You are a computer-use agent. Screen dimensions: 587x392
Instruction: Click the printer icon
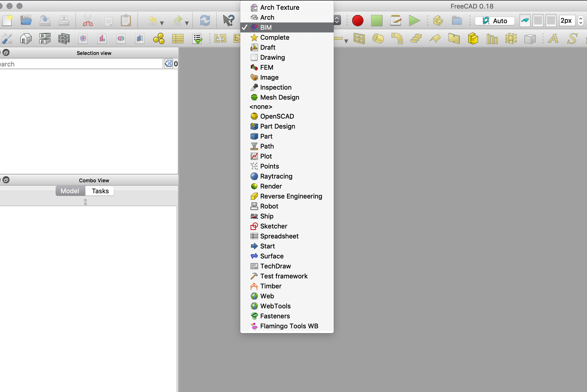(64, 20)
